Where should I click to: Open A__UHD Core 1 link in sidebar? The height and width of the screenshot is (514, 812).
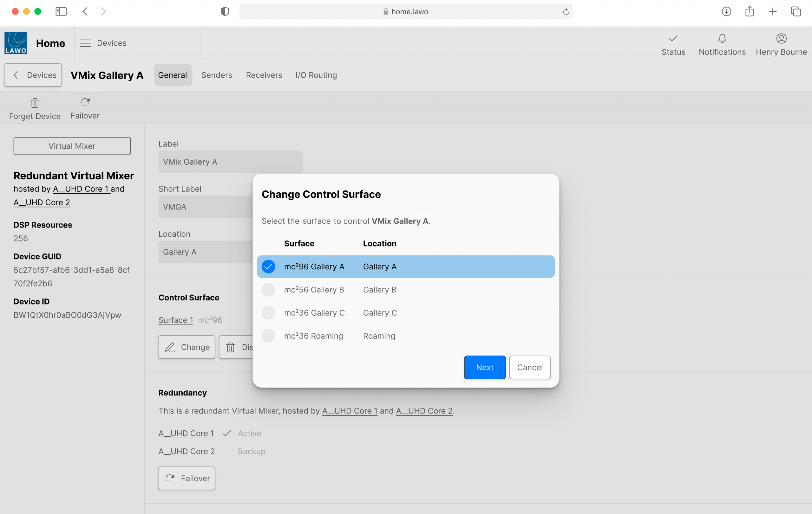81,189
